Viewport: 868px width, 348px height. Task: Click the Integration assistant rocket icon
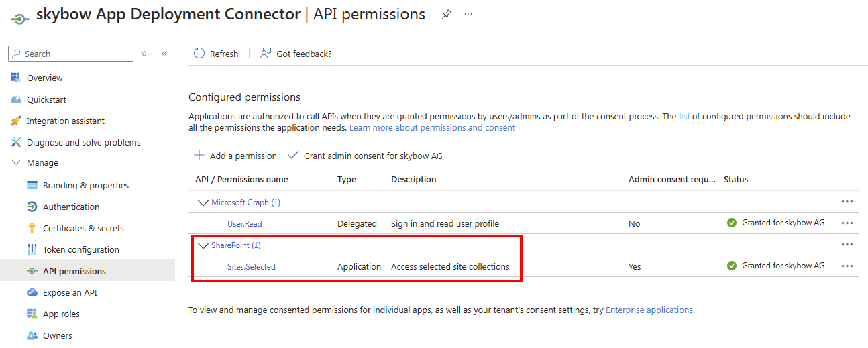tap(16, 121)
